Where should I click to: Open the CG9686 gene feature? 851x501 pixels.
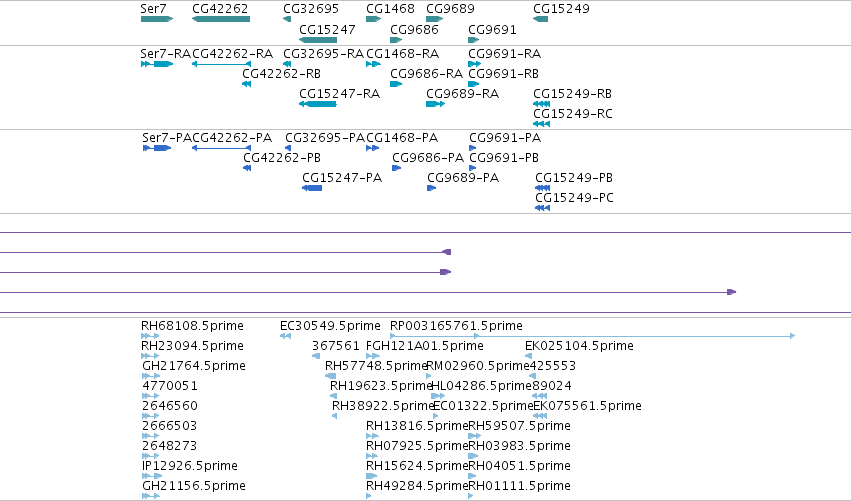(396, 40)
